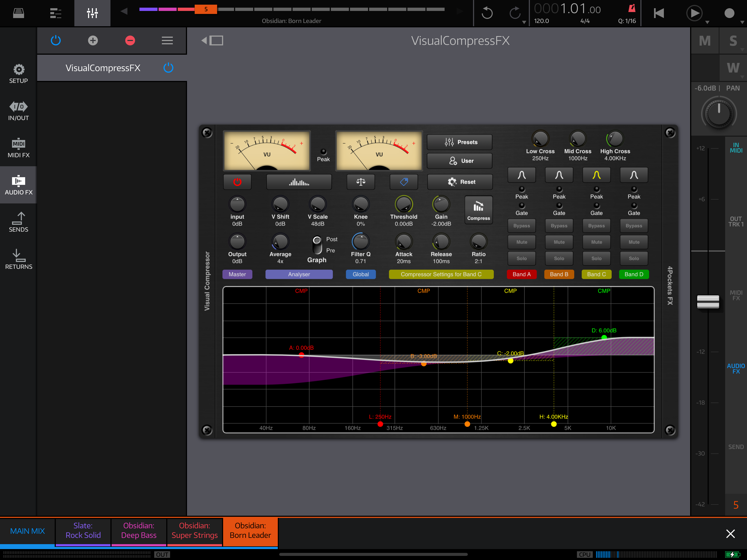Image resolution: width=747 pixels, height=560 pixels.
Task: Enable Bypass for Band A
Action: [x=521, y=226]
